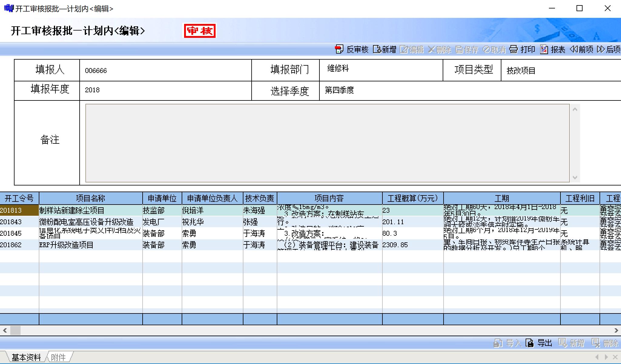
Task: Click the 新增 icon in the top toolbar
Action: click(377, 49)
